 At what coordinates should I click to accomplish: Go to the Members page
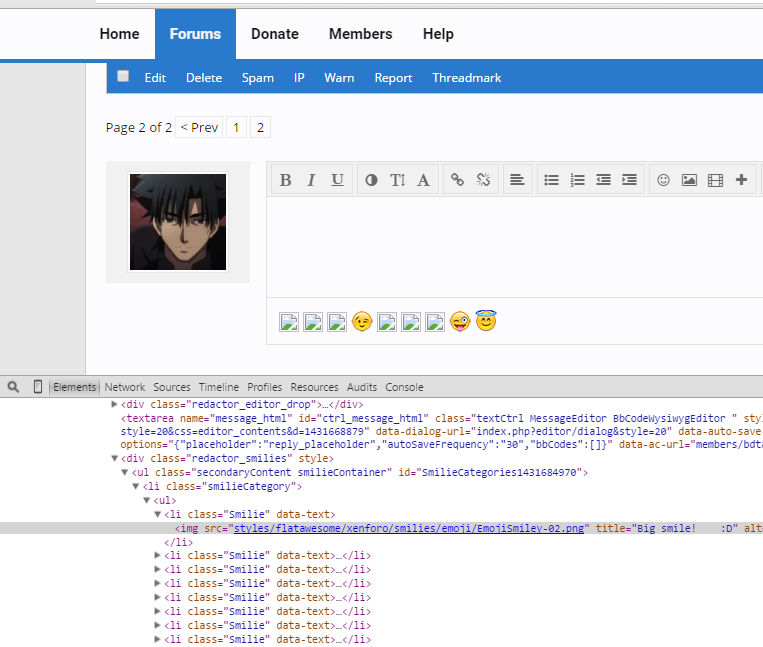tap(360, 34)
